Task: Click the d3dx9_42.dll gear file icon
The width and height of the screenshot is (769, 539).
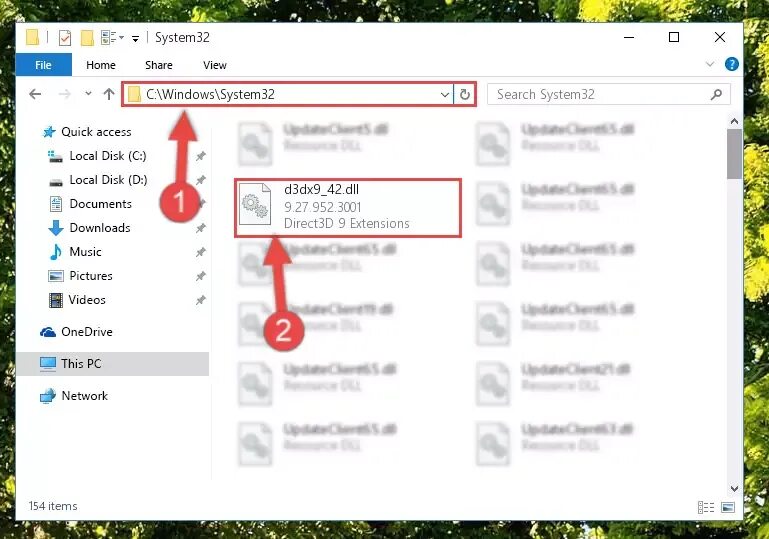Action: point(255,204)
